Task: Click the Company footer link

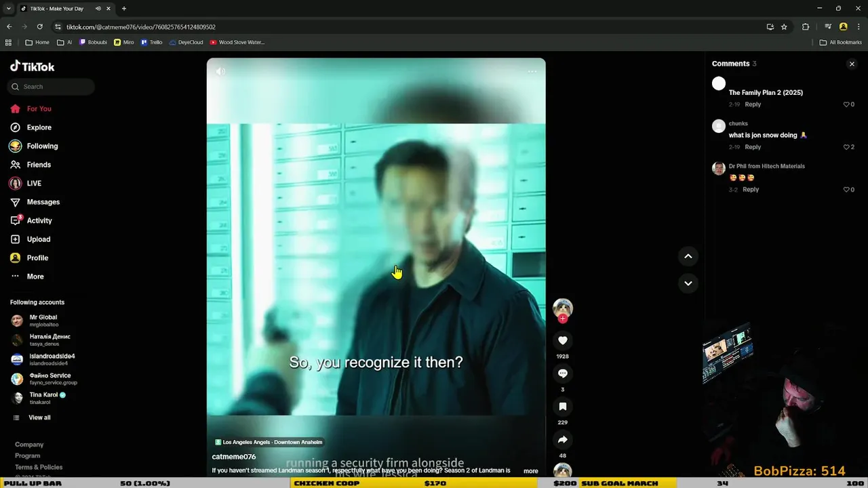Action: pos(29,445)
